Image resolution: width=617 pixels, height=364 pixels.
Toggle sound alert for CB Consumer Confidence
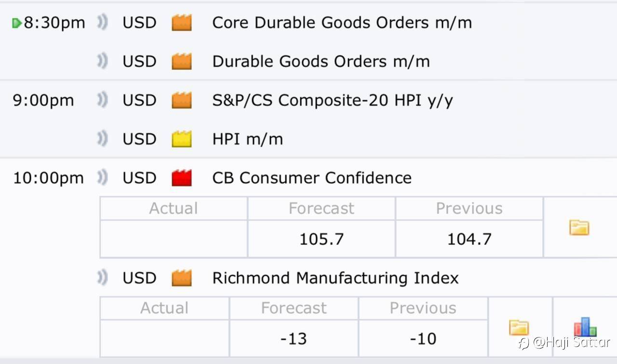pyautogui.click(x=102, y=178)
